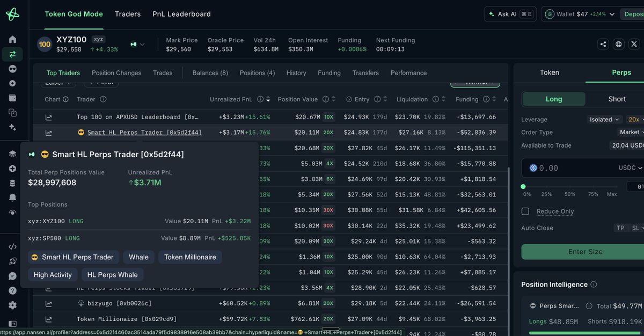
Task: Sort by Position Value column arrows
Action: 334,99
